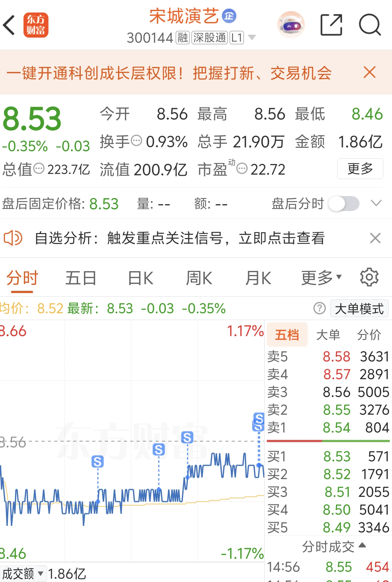This screenshot has width=392, height=582.
Task: Tap the 金额 1.86亿 value
Action: click(x=361, y=141)
